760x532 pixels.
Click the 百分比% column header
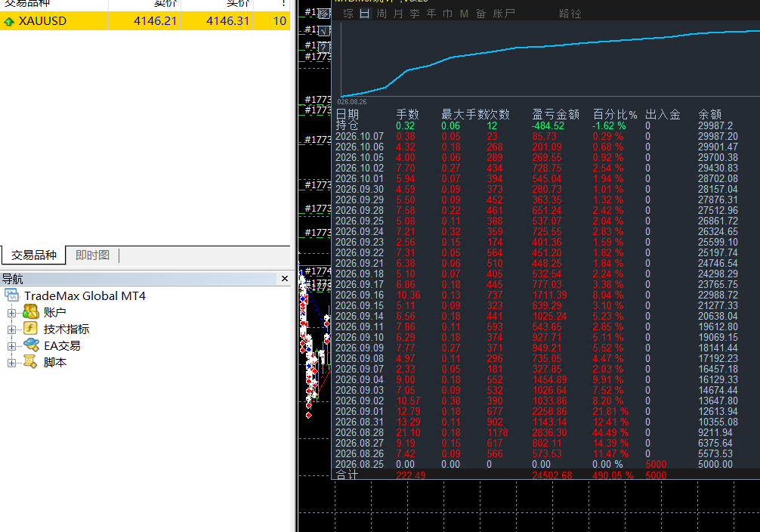point(615,114)
